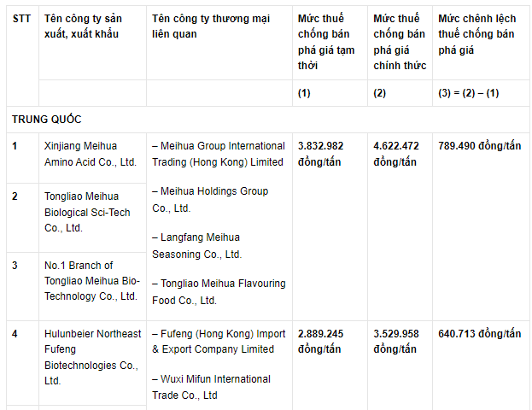532x410 pixels.
Task: Click the STT column header
Action: (x=21, y=18)
